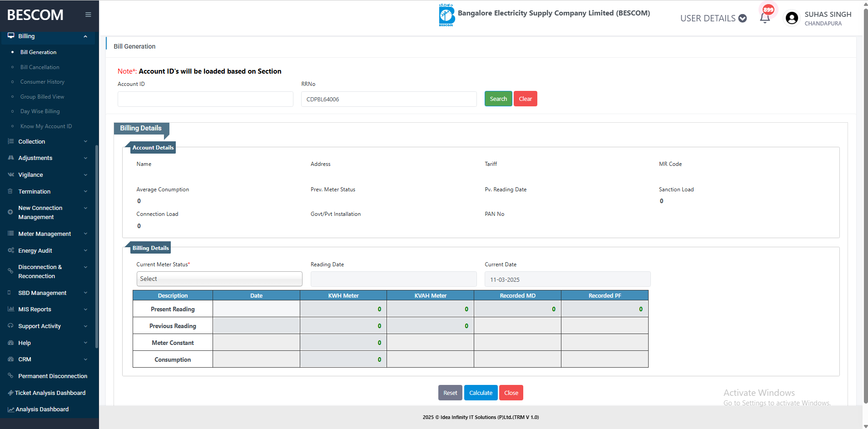Viewport: 868px width, 429px height.
Task: Click the Present Reading Recorded PF cell
Action: (605, 309)
